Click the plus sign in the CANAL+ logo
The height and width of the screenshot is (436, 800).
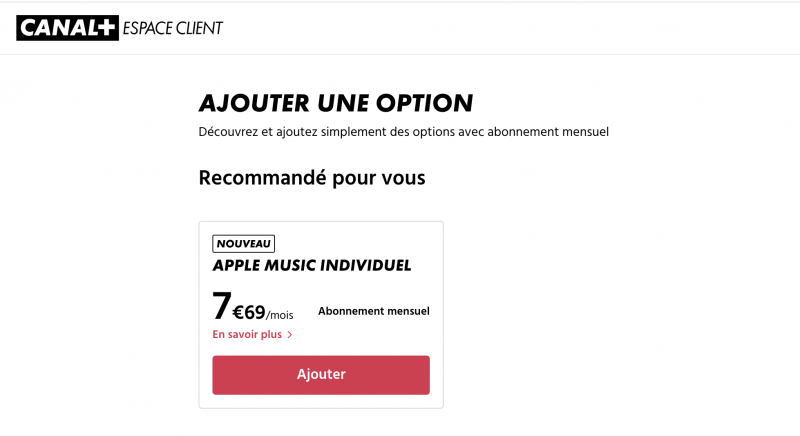coord(108,27)
